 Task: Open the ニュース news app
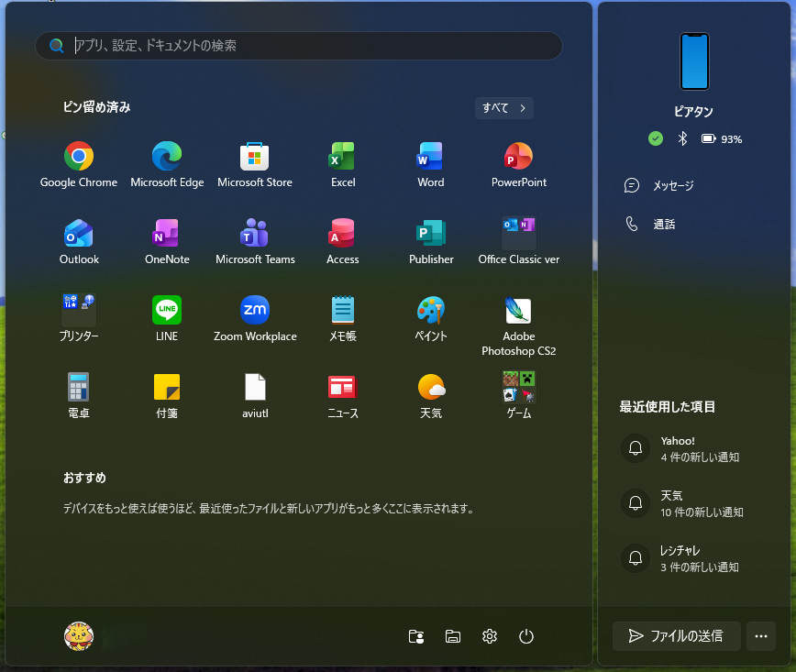click(x=343, y=396)
